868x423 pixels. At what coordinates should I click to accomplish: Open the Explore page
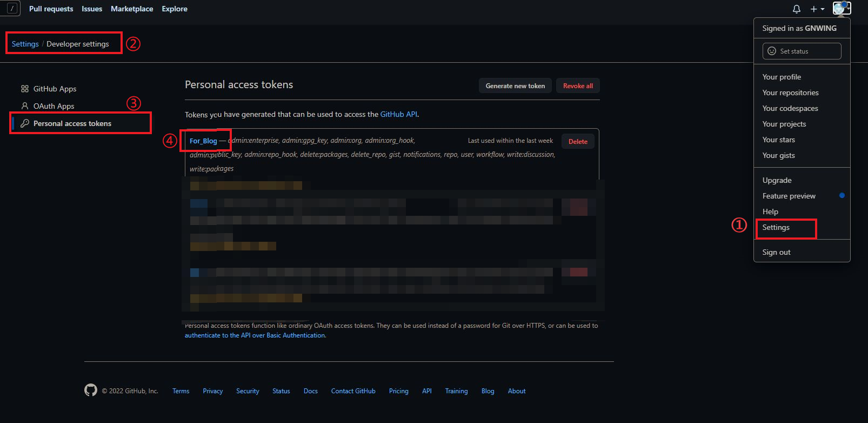[175, 9]
